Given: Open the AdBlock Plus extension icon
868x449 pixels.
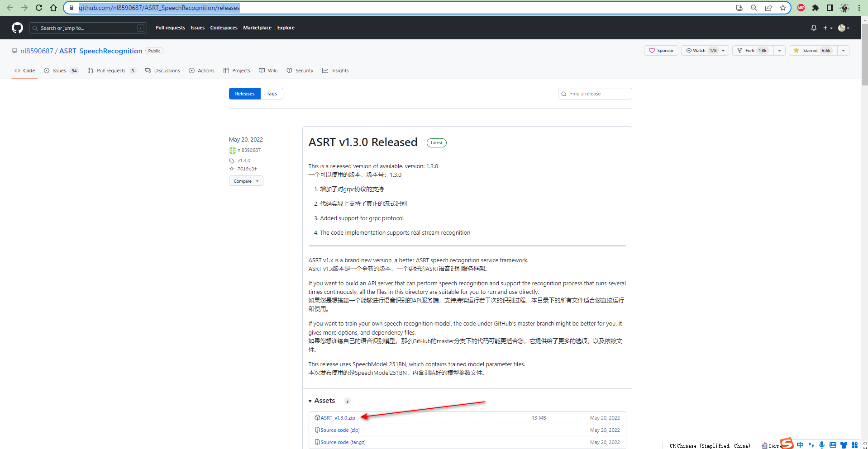Looking at the screenshot, I should (801, 8).
